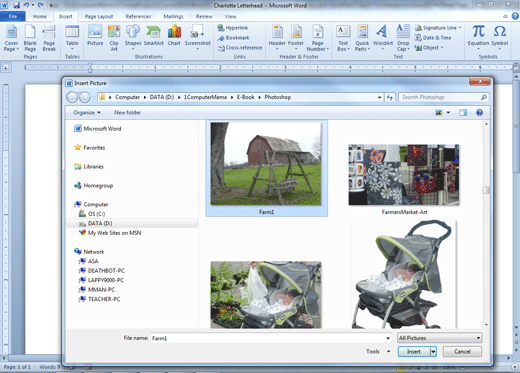Click the Picture icon in ribbon
Viewport: 520px width, 373px height.
click(95, 35)
